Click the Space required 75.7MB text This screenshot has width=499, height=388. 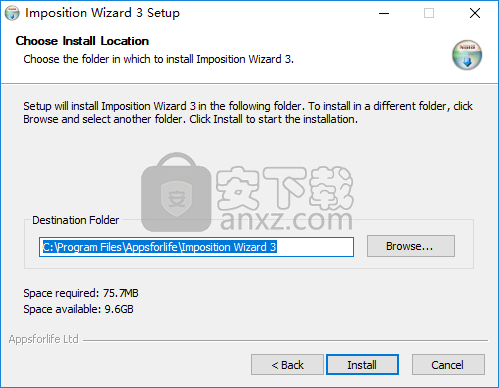pos(81,293)
